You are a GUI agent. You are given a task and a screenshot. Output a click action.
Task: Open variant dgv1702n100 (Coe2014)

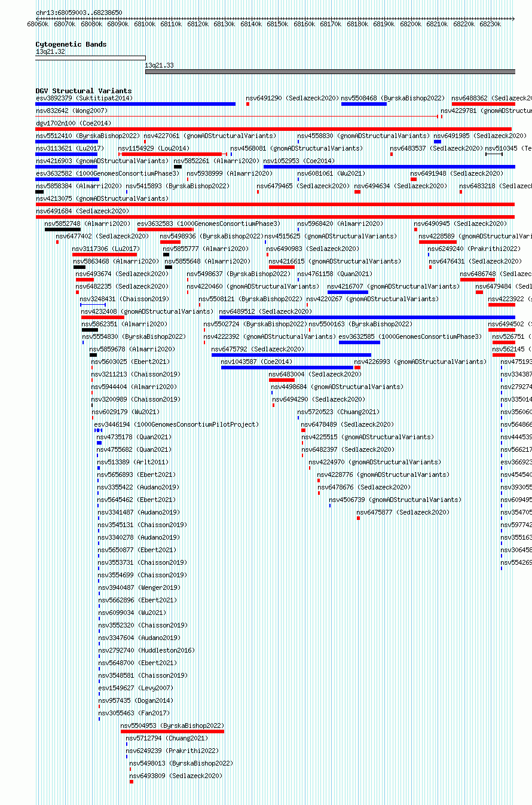coord(74,123)
